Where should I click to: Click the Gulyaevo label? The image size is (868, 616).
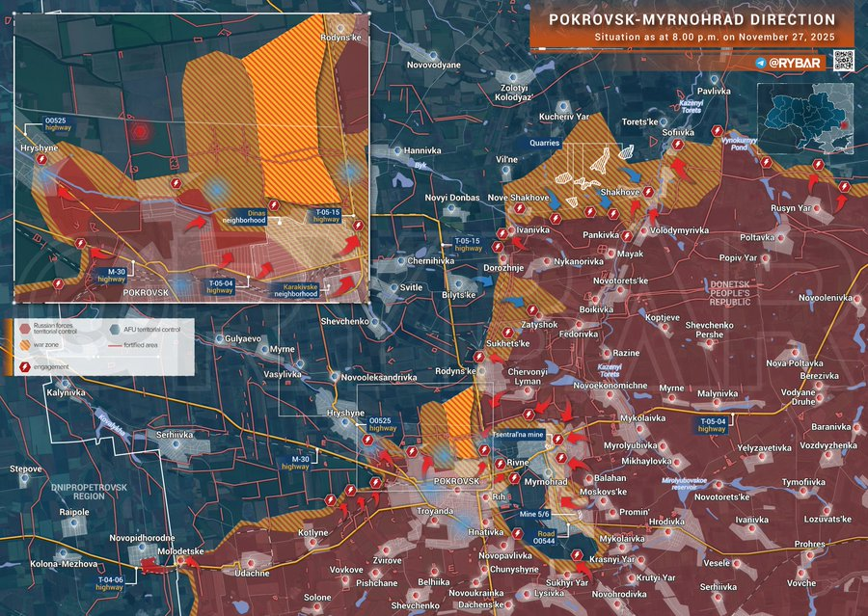click(242, 338)
